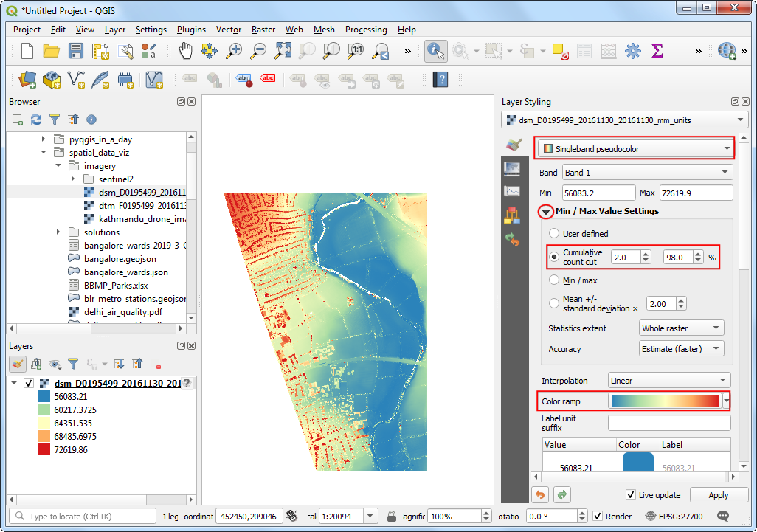
Task: Activate the Identify Features tool
Action: click(x=436, y=51)
